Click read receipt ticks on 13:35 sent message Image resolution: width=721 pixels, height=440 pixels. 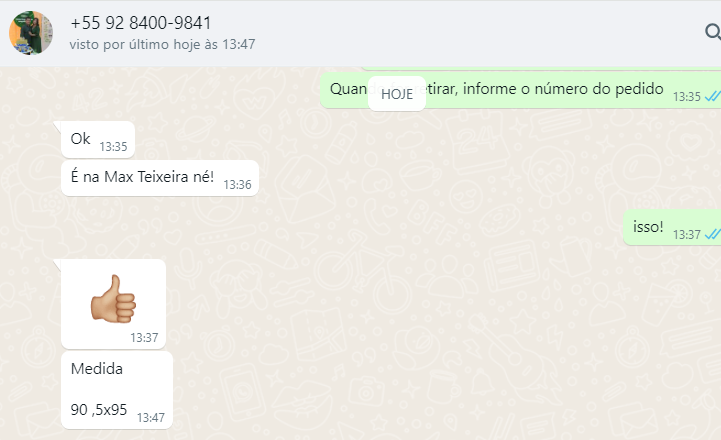pyautogui.click(x=713, y=97)
